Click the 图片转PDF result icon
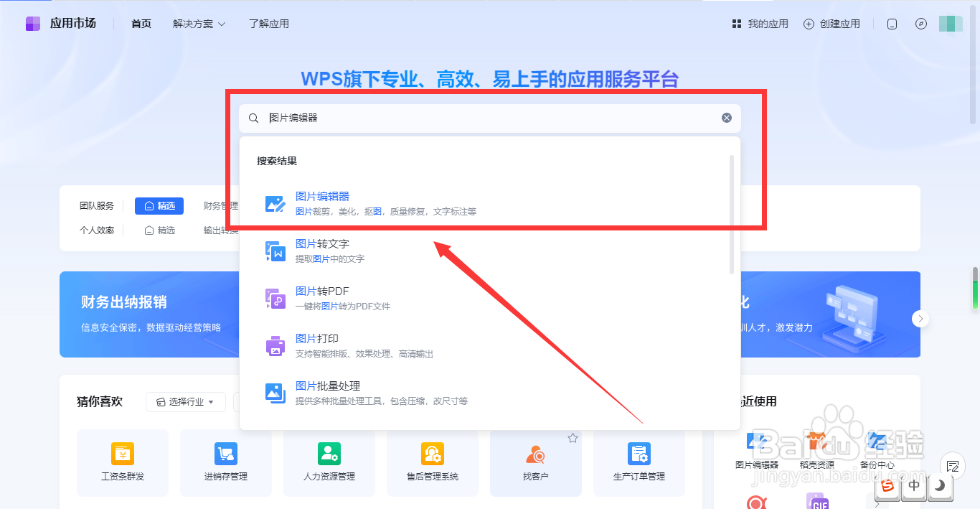The width and height of the screenshot is (980, 509). (275, 299)
